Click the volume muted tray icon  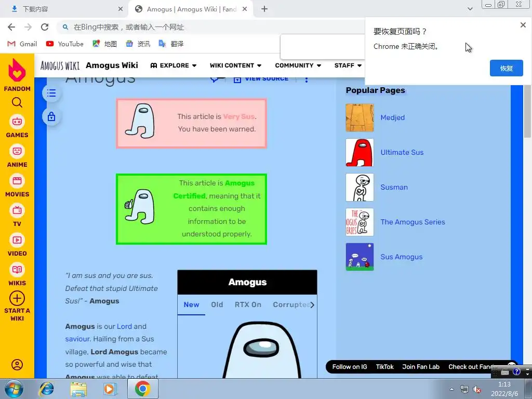[x=477, y=390]
